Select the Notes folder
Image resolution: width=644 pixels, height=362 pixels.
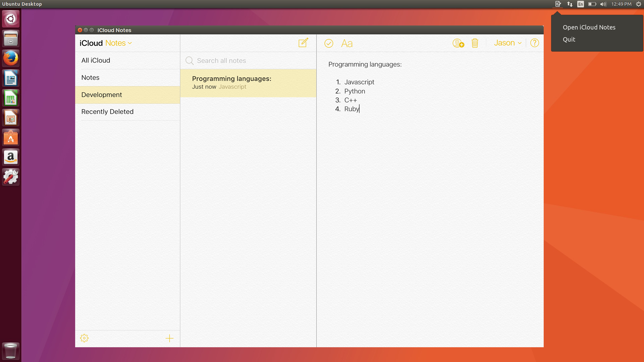(127, 78)
